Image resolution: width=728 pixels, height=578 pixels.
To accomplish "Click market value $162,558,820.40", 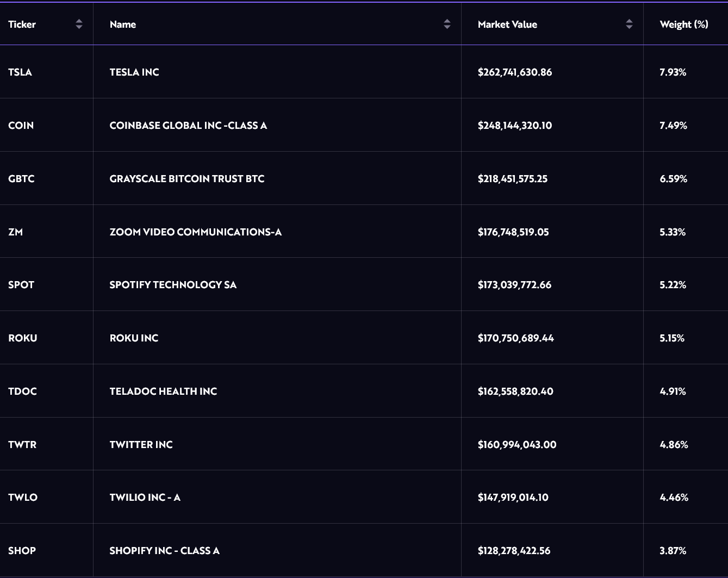I will (x=515, y=391).
